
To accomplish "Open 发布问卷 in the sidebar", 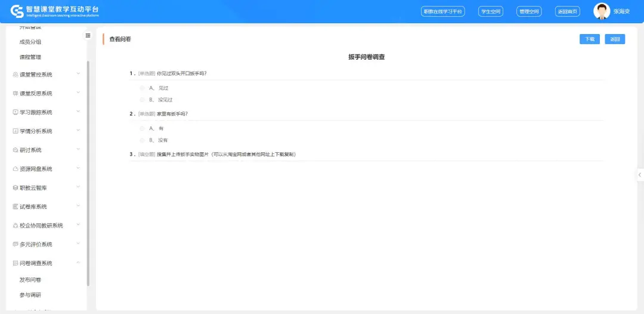I will coord(30,280).
